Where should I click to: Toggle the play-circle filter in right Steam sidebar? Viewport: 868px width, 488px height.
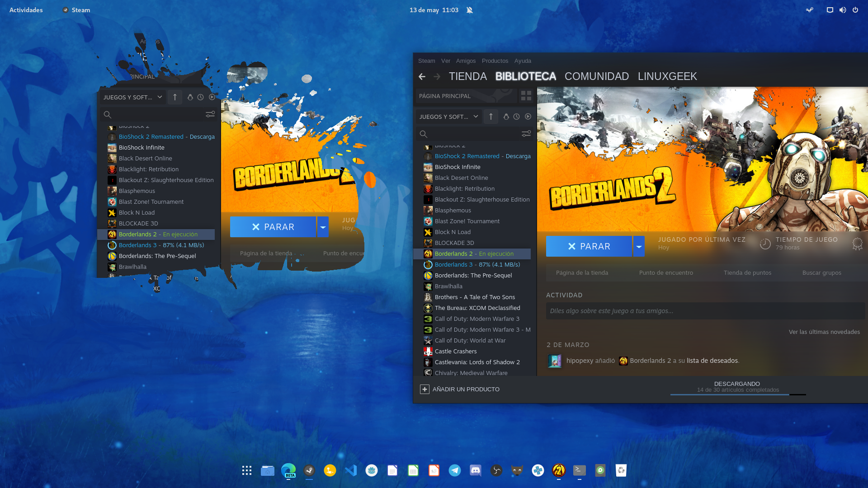528,117
